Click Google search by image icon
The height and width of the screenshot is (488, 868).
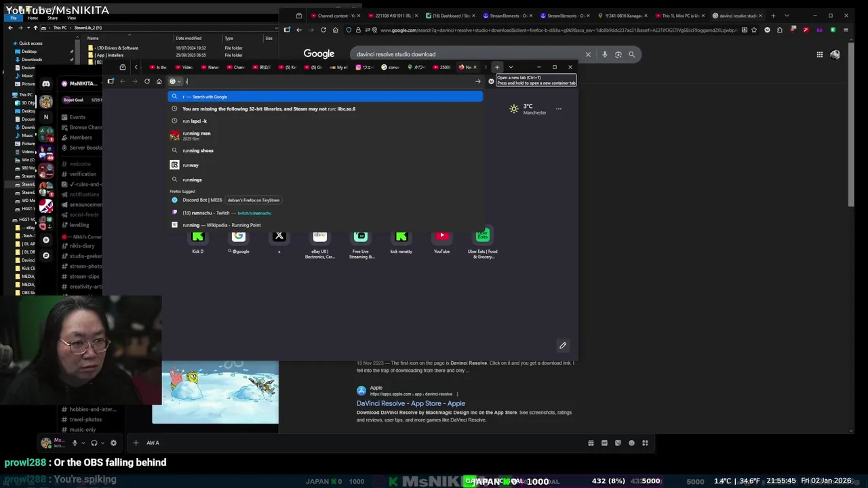coord(618,54)
